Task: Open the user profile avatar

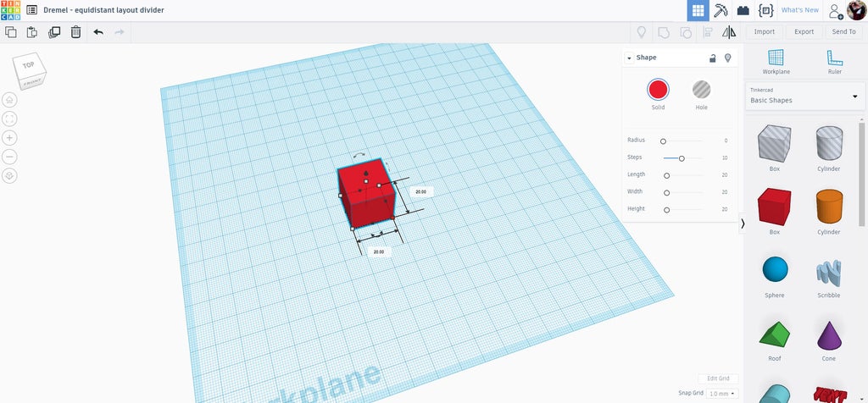Action: pos(857,10)
